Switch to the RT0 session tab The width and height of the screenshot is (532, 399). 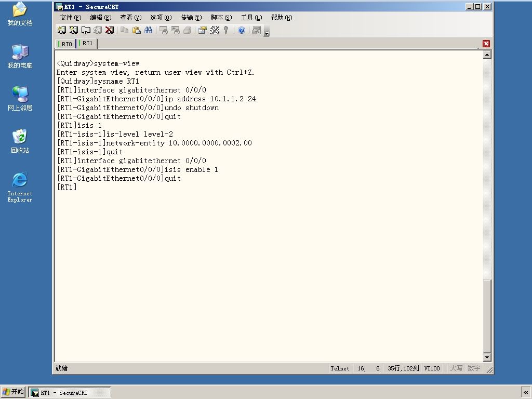pyautogui.click(x=65, y=44)
